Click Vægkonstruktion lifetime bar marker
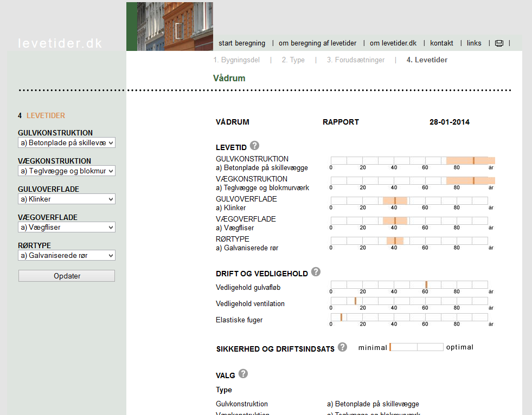Image resolution: width=532 pixels, height=415 pixels. coord(473,181)
